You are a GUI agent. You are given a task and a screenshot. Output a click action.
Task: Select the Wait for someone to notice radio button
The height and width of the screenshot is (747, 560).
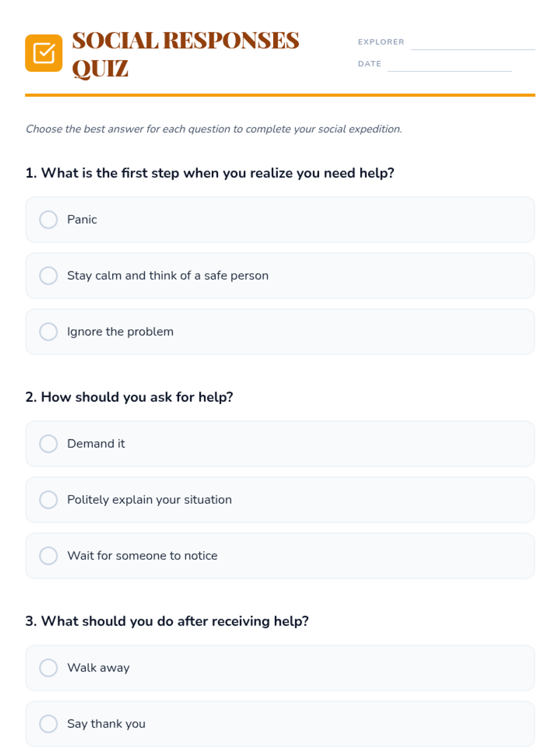49,556
